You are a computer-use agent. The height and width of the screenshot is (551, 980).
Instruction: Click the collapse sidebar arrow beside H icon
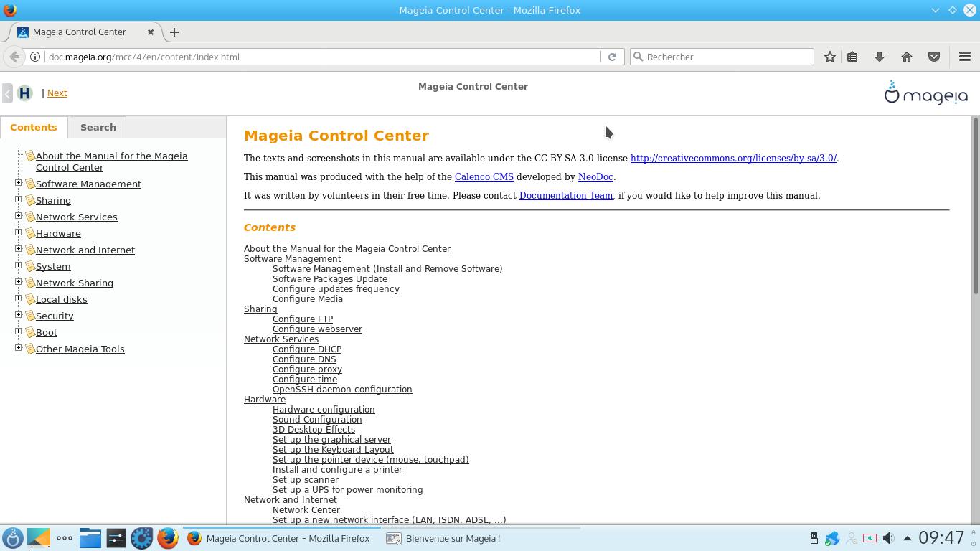coord(7,93)
